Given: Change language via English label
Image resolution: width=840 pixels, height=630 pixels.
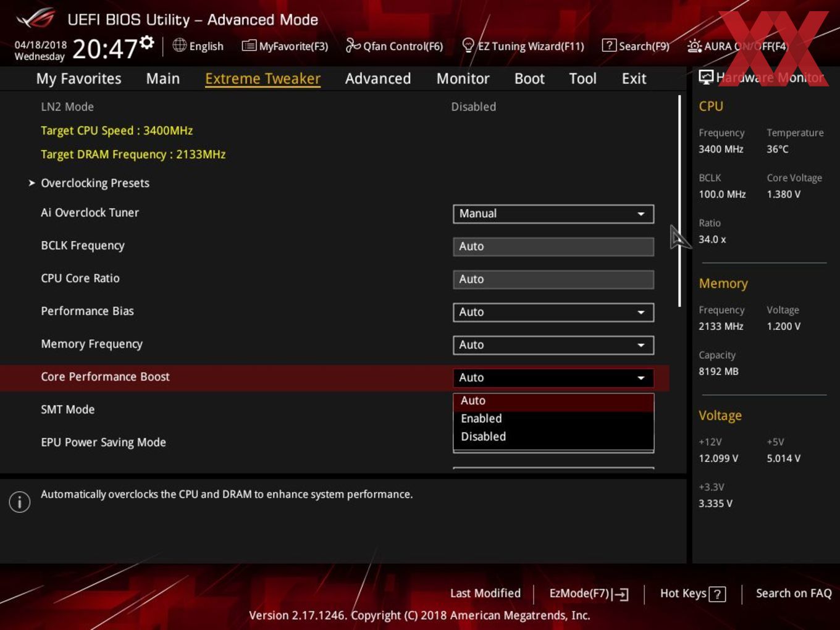Looking at the screenshot, I should pos(206,46).
